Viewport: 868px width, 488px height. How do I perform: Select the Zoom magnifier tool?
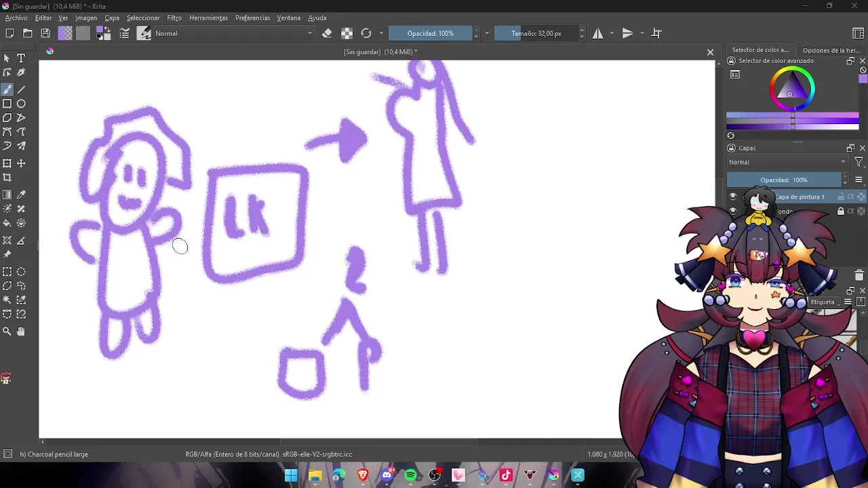point(7,331)
